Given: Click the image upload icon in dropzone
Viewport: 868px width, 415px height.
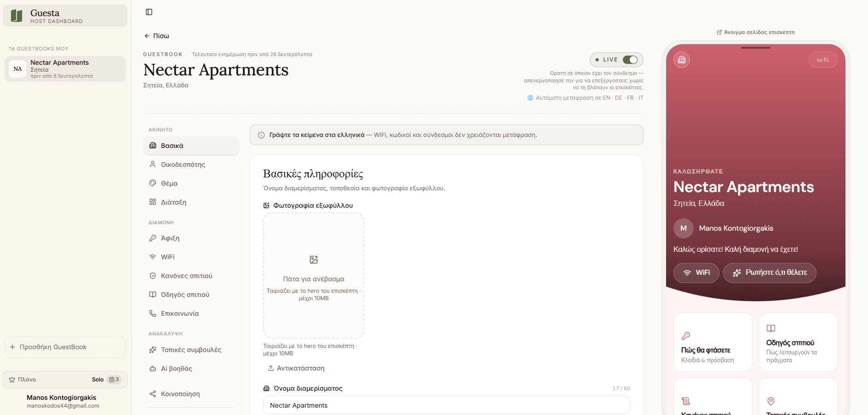Looking at the screenshot, I should 314,260.
